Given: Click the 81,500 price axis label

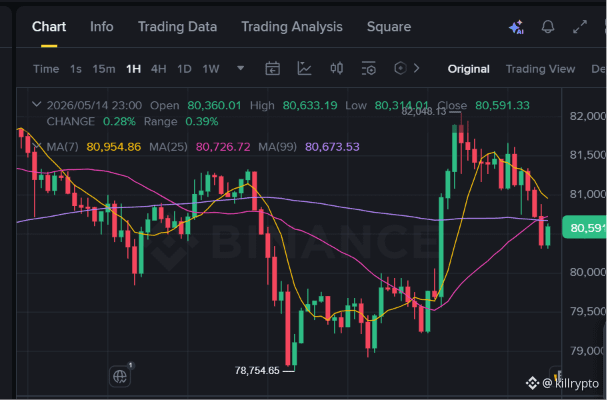Looking at the screenshot, I should pos(588,155).
